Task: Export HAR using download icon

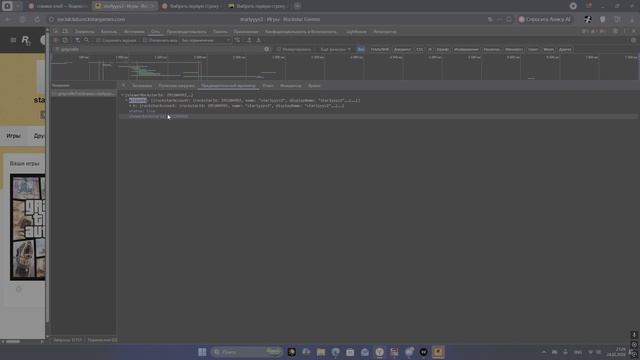Action: click(258, 40)
